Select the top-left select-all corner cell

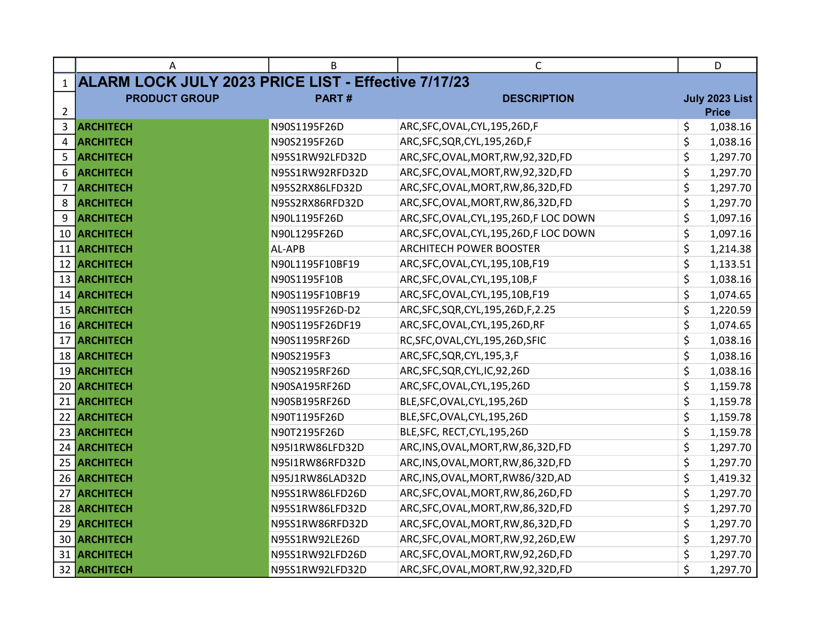pos(65,66)
